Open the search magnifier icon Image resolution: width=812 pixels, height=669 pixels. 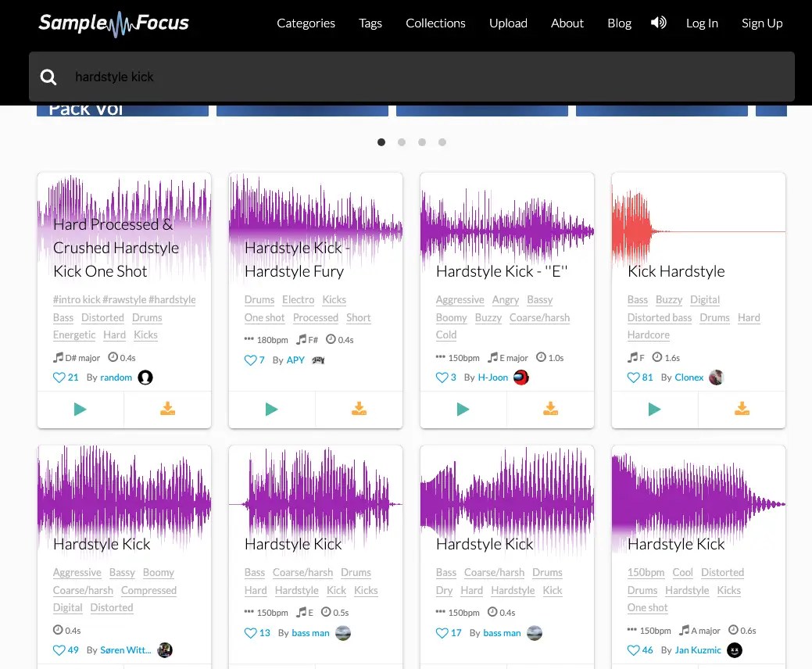tap(48, 77)
